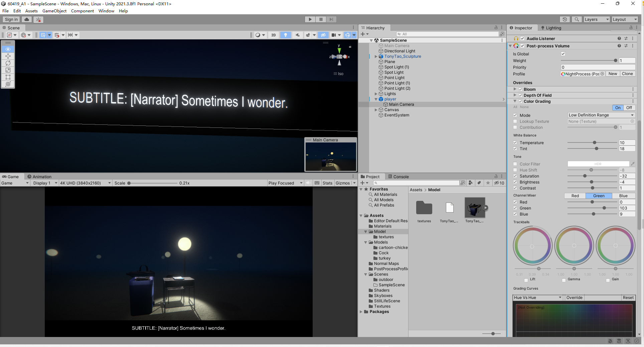Open the GameObject menu
Screen dimensions: 644x347
pyautogui.click(x=54, y=11)
